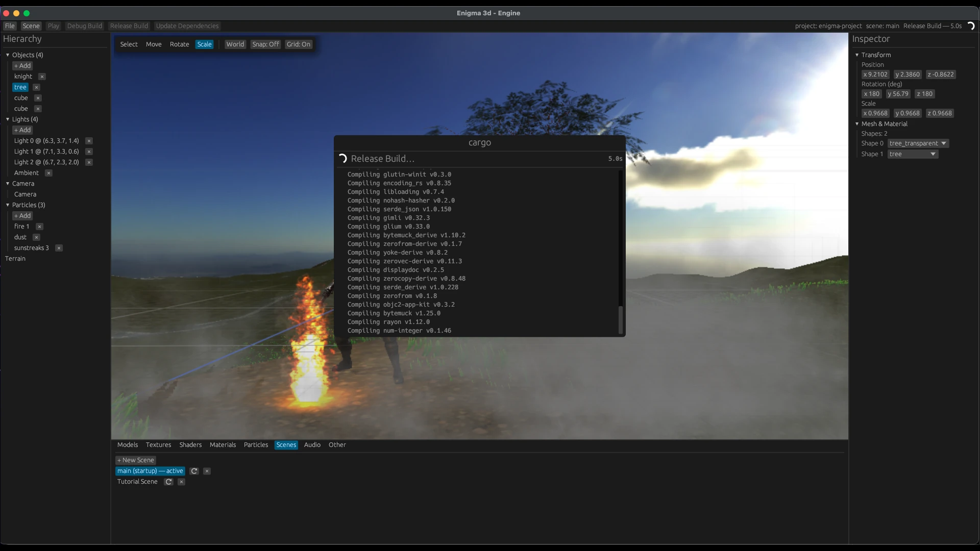This screenshot has width=980, height=551.
Task: Open the Shape 0 tree_transparent dropdown
Action: (x=918, y=143)
